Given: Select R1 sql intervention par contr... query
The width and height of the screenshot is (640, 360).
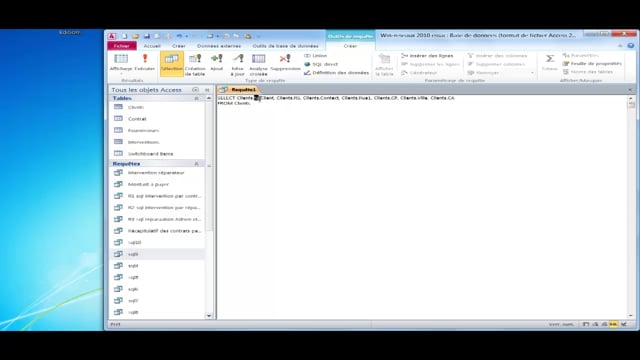Looking at the screenshot, I should click(157, 196).
